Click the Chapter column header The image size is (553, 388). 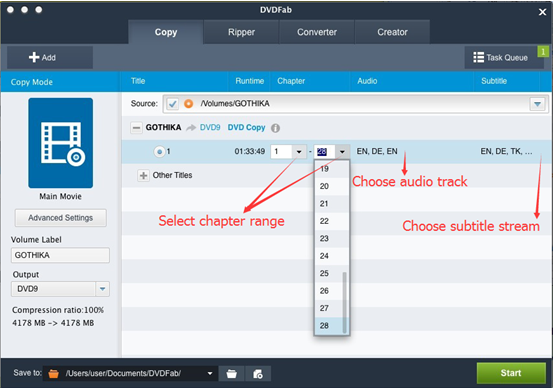pos(291,81)
